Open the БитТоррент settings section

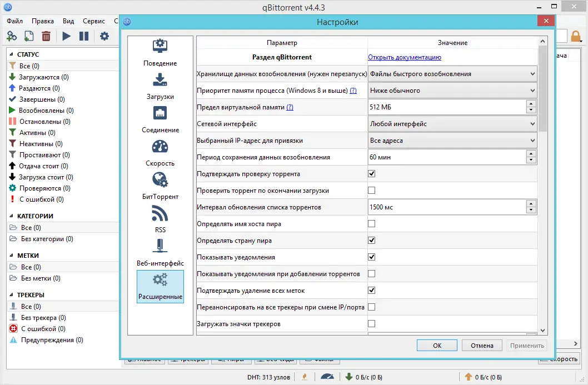(160, 186)
